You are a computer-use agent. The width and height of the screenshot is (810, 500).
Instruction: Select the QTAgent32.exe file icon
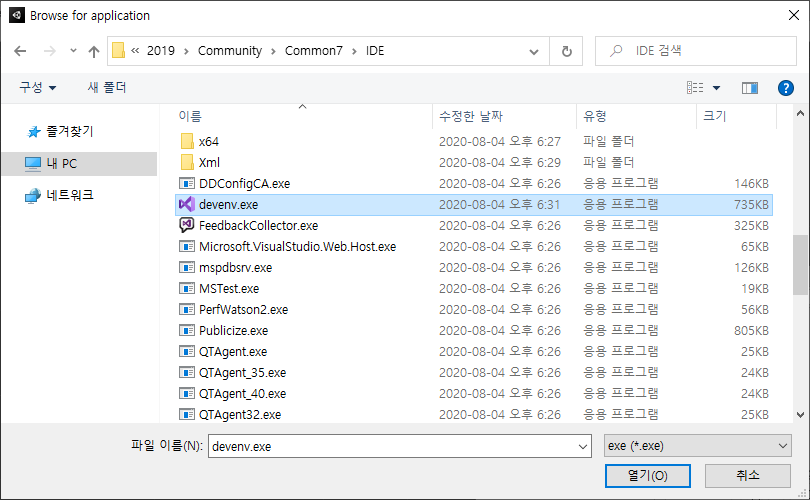point(186,414)
